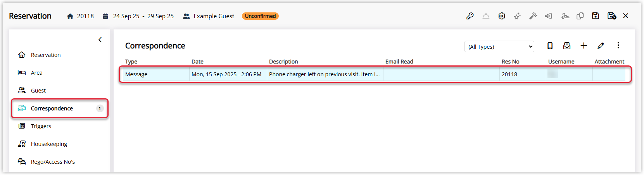
Task: Click the copy reservation icon
Action: click(580, 16)
